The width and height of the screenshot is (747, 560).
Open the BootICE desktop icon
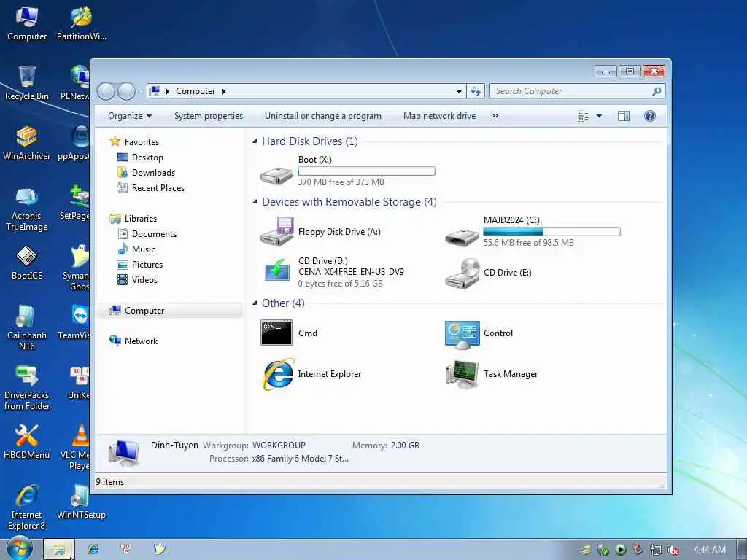(27, 263)
